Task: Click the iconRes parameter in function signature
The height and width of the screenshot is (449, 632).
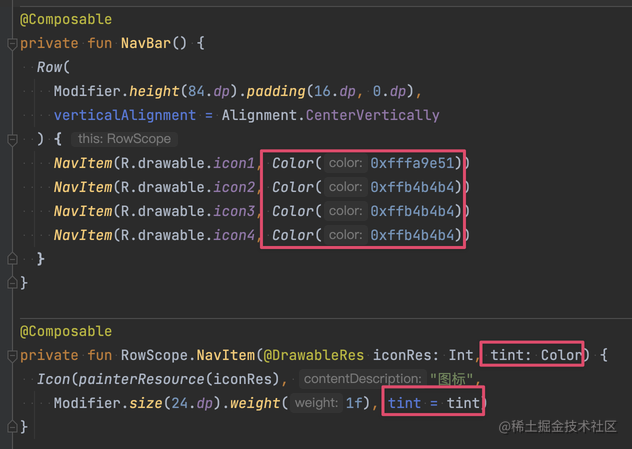Action: click(402, 355)
